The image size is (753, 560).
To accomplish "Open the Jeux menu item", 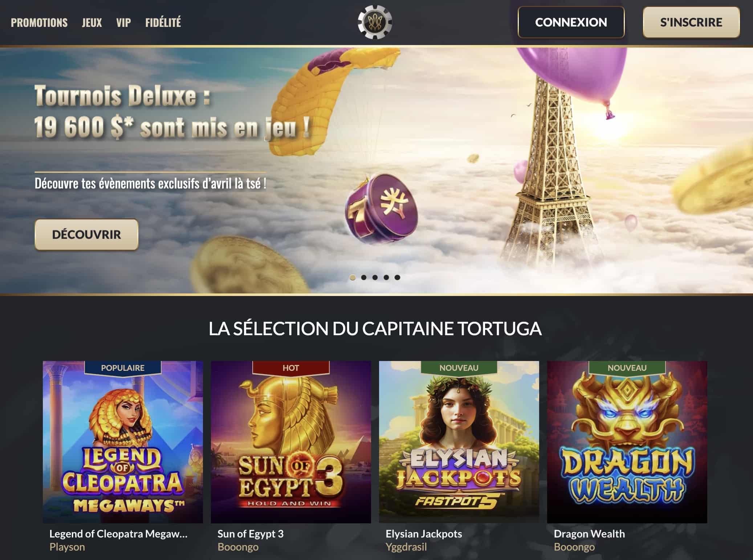I will [92, 23].
